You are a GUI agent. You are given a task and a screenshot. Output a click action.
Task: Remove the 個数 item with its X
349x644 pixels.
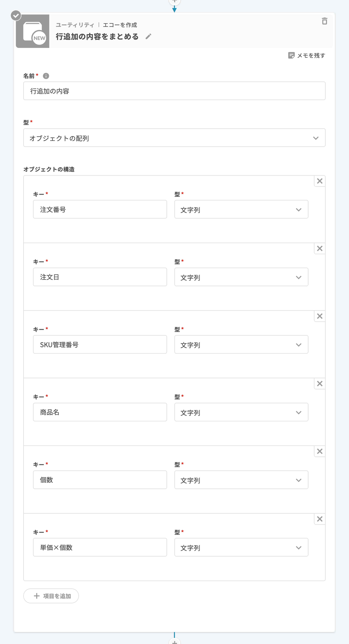pyautogui.click(x=320, y=451)
